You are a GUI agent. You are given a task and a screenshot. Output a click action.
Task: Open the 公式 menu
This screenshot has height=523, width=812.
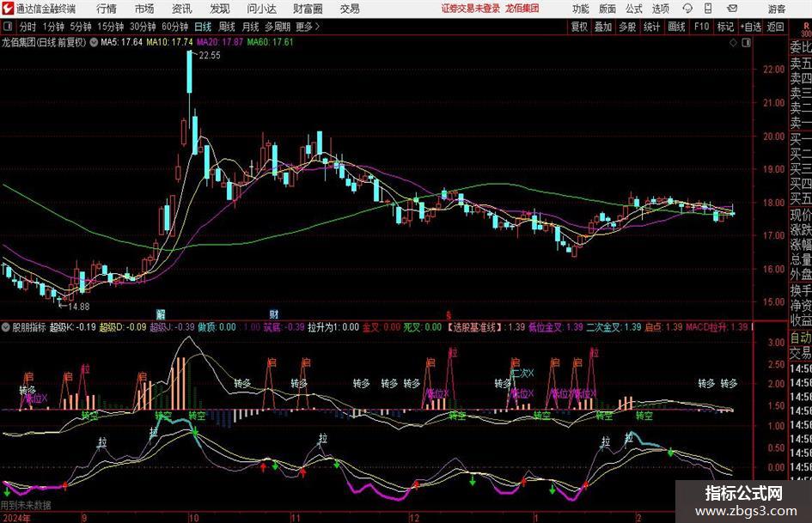click(634, 9)
